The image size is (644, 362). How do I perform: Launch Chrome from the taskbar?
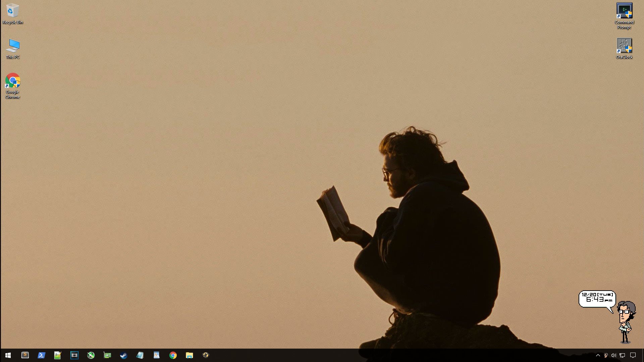tap(173, 355)
